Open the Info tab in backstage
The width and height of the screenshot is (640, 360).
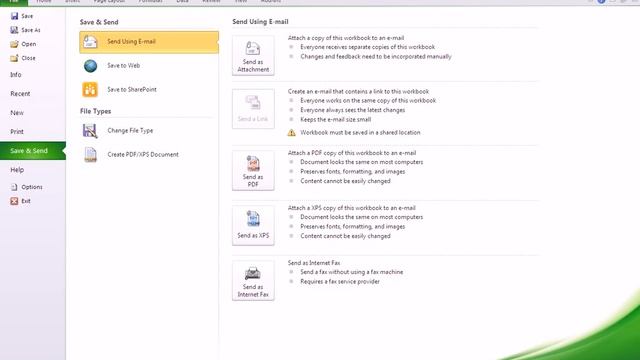point(16,75)
